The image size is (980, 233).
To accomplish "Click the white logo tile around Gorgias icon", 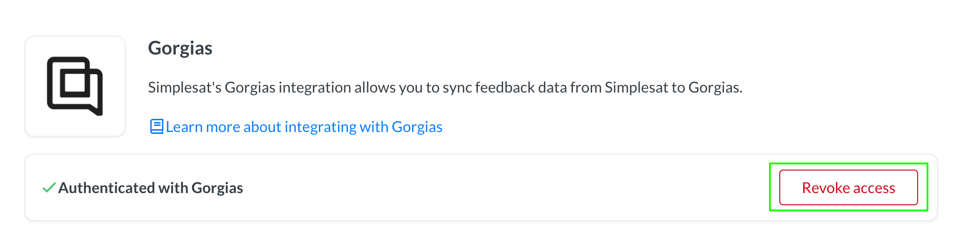I will pos(75,86).
